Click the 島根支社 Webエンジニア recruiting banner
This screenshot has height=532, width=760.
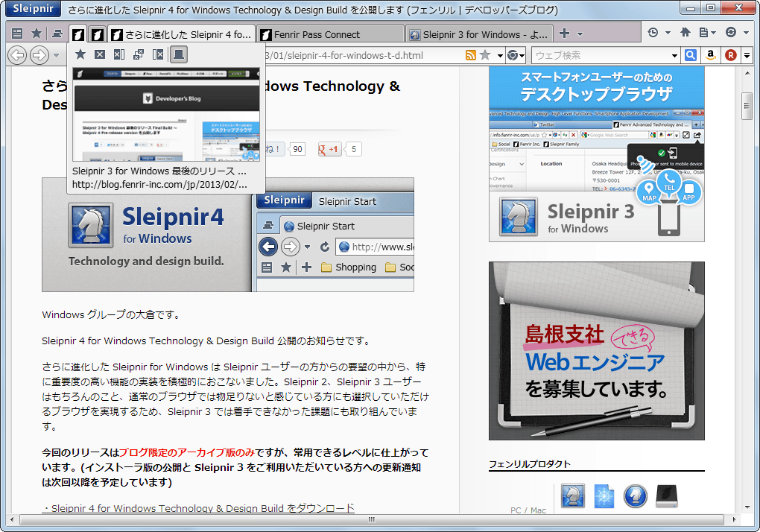coord(597,351)
